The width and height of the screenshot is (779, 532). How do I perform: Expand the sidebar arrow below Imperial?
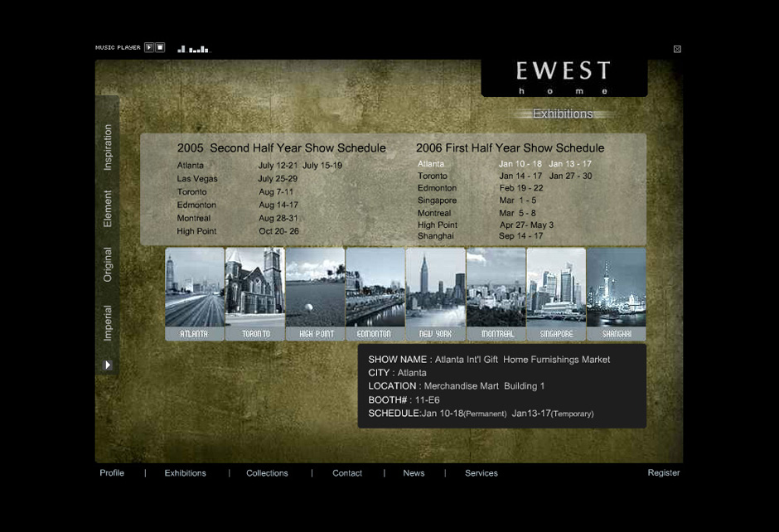tap(107, 365)
